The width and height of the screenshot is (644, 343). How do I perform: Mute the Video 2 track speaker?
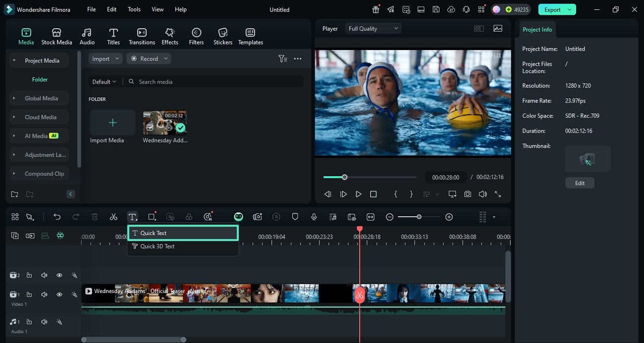click(44, 275)
